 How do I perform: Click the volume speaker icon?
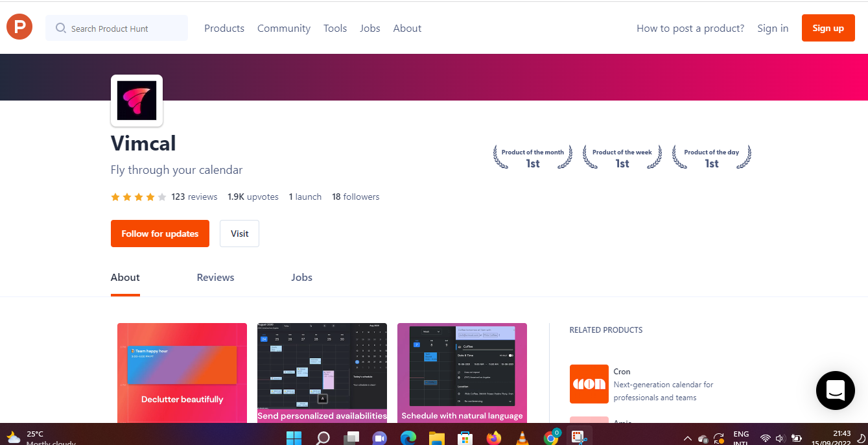pos(780,439)
